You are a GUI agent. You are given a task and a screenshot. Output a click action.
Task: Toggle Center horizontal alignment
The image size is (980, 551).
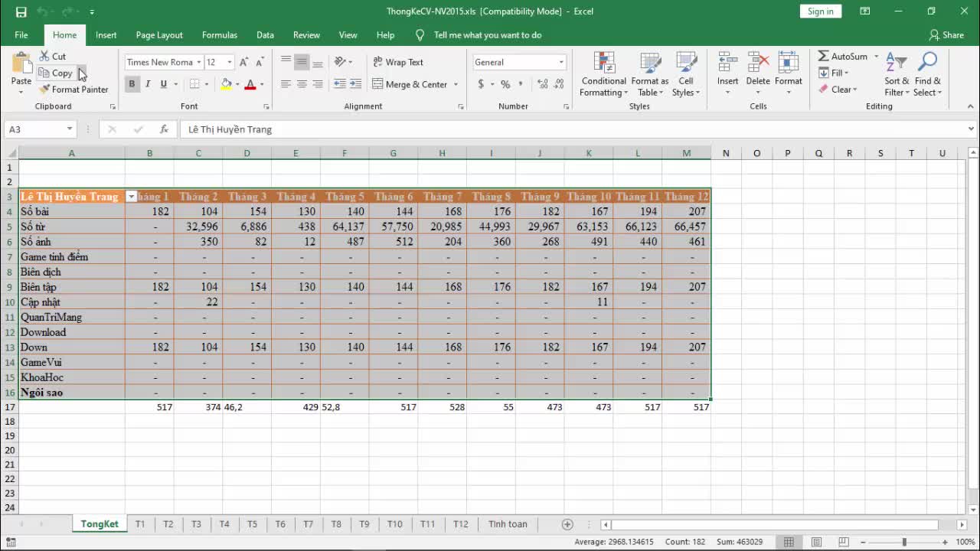click(x=302, y=84)
